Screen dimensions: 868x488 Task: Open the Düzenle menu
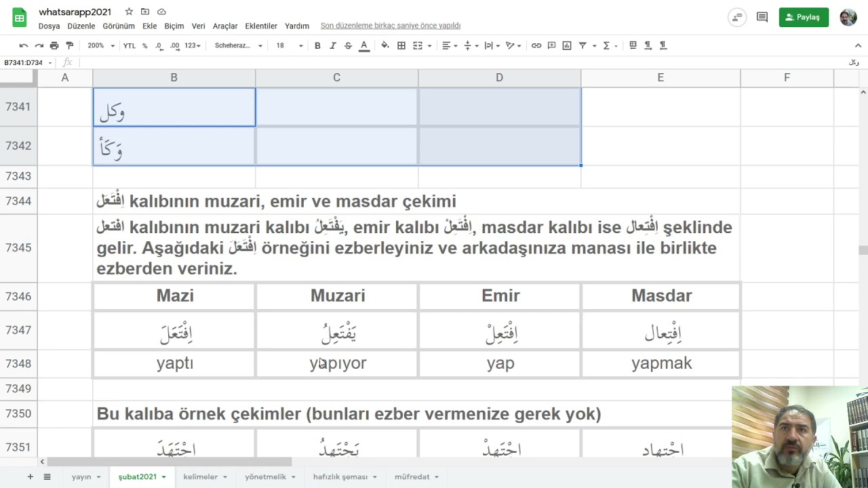coord(81,26)
